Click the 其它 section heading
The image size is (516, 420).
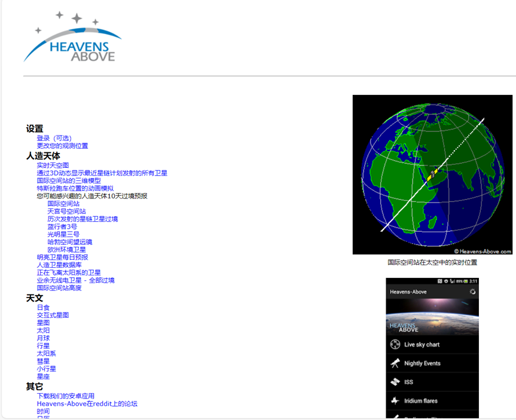point(35,387)
